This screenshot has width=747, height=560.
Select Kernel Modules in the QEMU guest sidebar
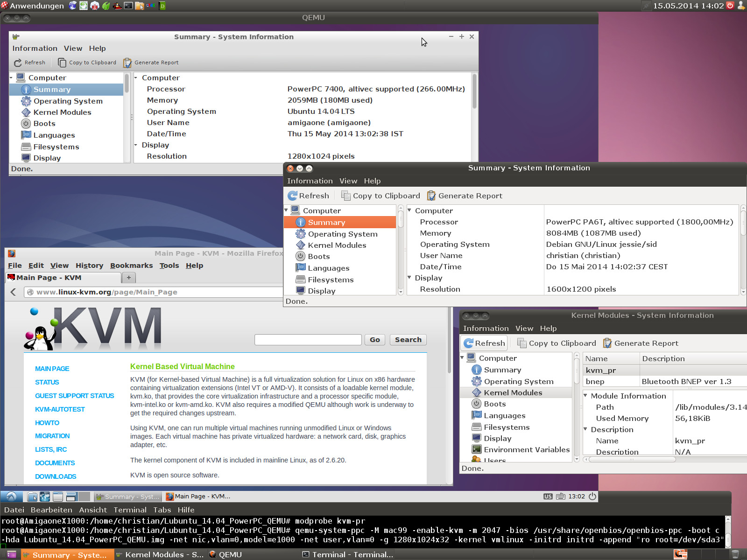point(62,112)
